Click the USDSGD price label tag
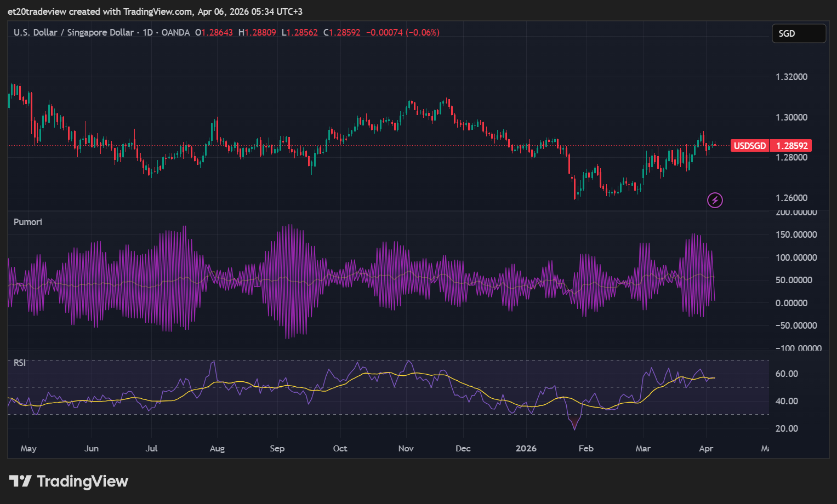 pos(750,146)
